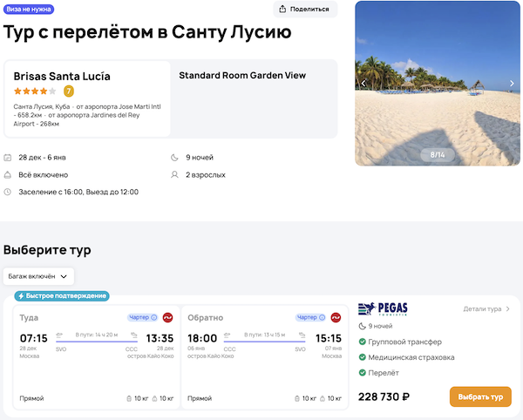The height and width of the screenshot is (420, 523).
Task: Click the Pegas Touristik operator logo
Action: [384, 308]
